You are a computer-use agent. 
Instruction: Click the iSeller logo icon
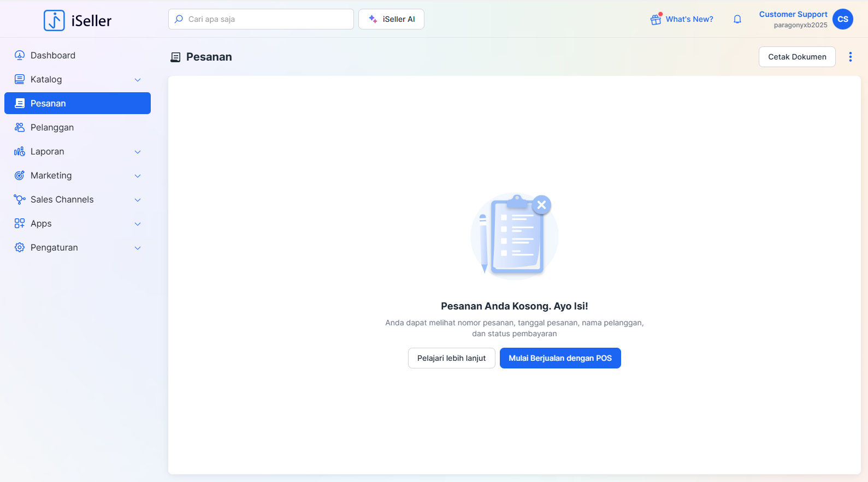[54, 21]
